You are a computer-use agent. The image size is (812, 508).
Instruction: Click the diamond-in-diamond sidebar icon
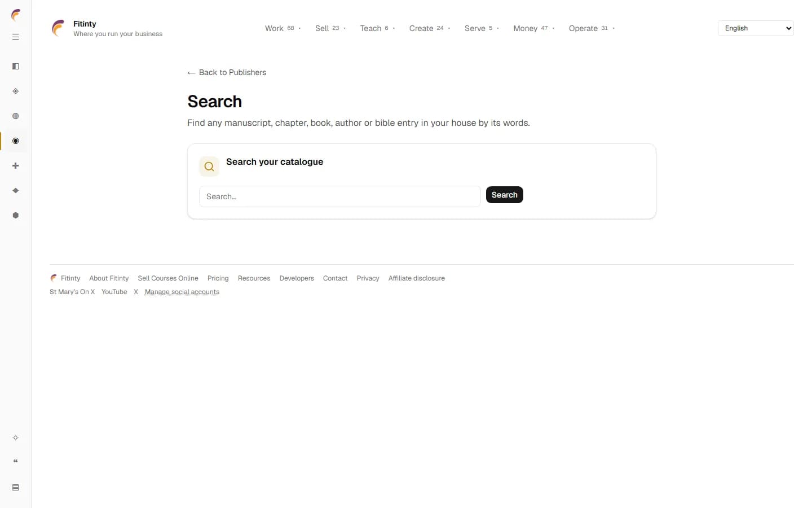[16, 91]
